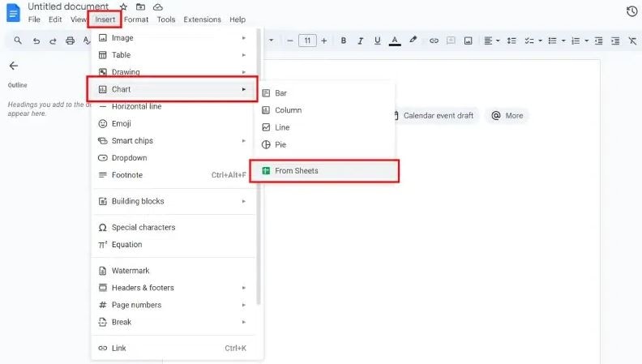Insert a link from the toolbar
The height and width of the screenshot is (364, 642).
(434, 41)
